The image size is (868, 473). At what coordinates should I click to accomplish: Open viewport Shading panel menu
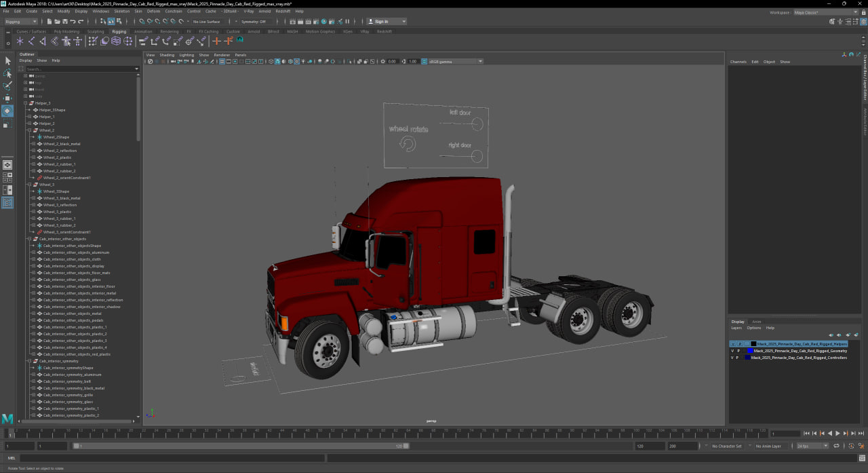click(x=167, y=55)
